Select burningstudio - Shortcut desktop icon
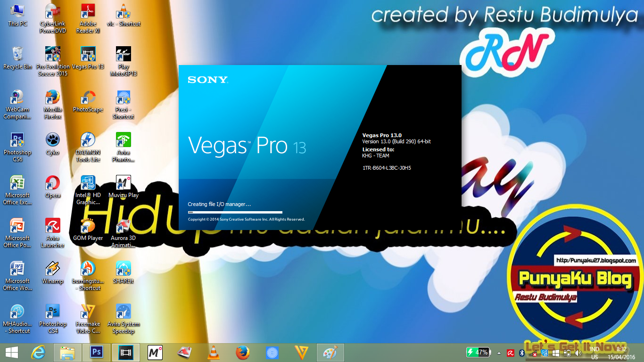This screenshot has height=362, width=644. point(88,276)
